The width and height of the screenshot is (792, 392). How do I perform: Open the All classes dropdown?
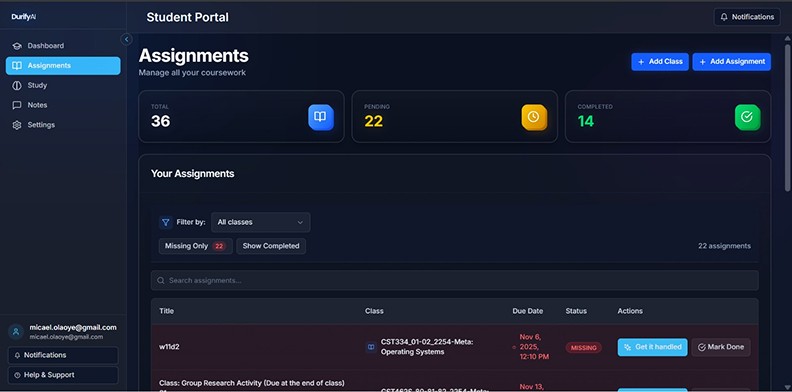point(261,222)
